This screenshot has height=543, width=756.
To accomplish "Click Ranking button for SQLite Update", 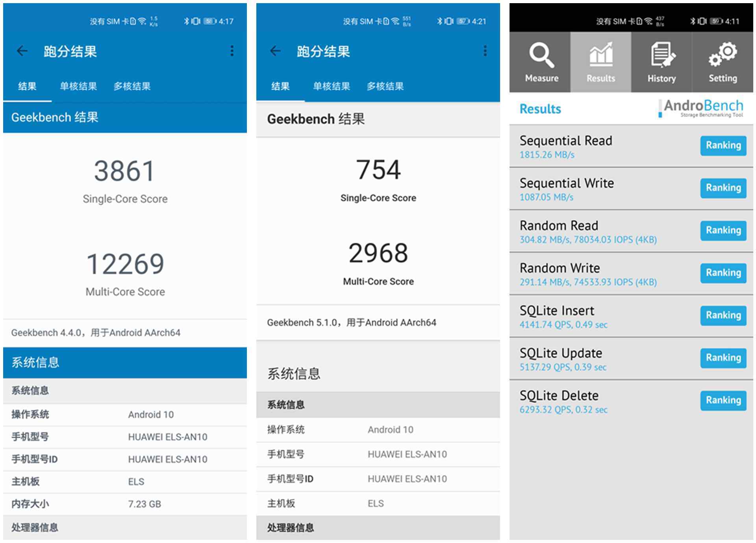I will tap(723, 358).
